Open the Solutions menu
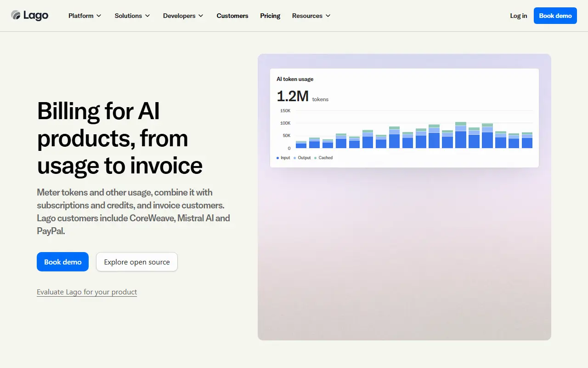 pyautogui.click(x=132, y=16)
